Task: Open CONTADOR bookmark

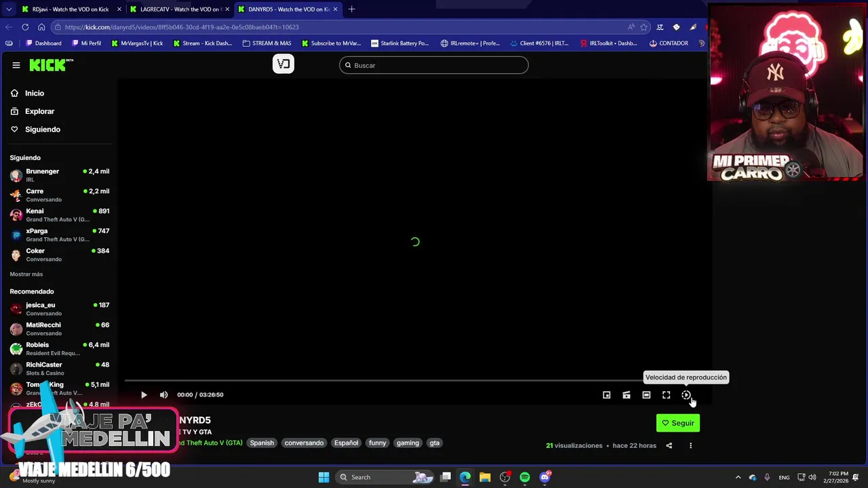Action: (669, 43)
